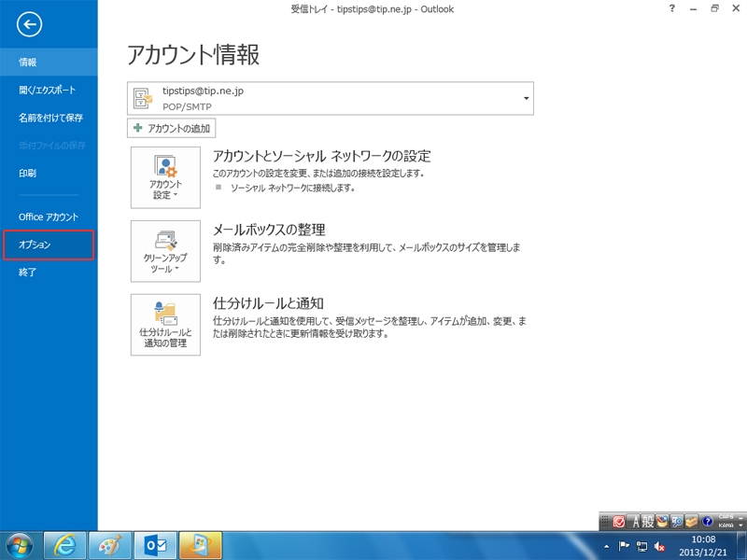This screenshot has width=747, height=560.
Task: Toggle CAPS in the language bar
Action: (726, 517)
